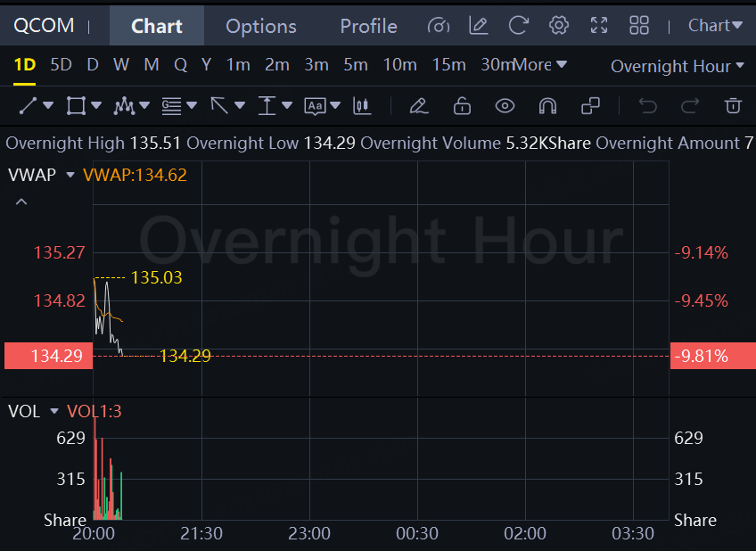Switch to the Profile tab
This screenshot has width=756, height=551.
pyautogui.click(x=368, y=26)
